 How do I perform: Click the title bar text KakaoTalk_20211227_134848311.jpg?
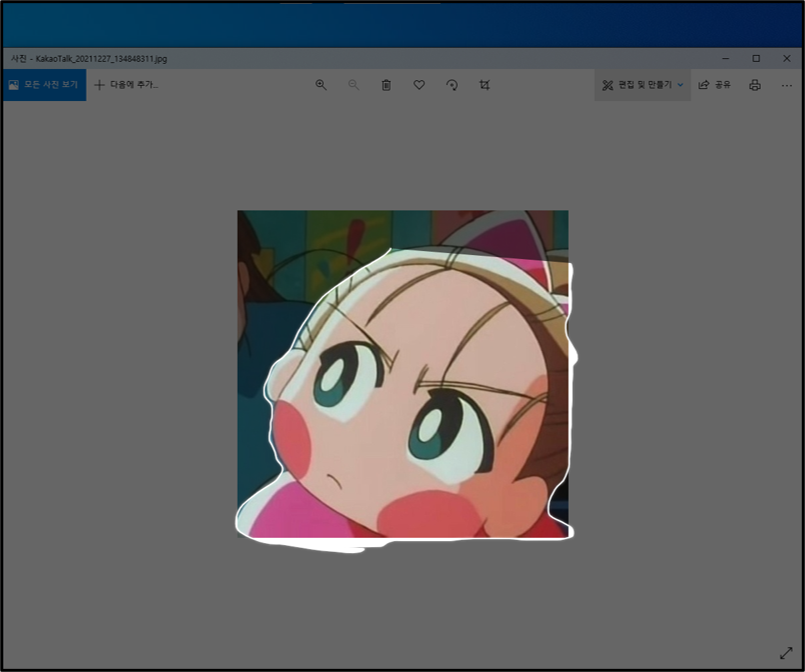click(x=101, y=59)
